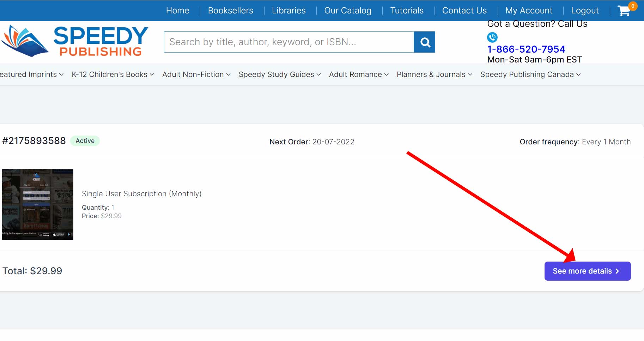Click the Price: $29.99 line

click(x=102, y=216)
